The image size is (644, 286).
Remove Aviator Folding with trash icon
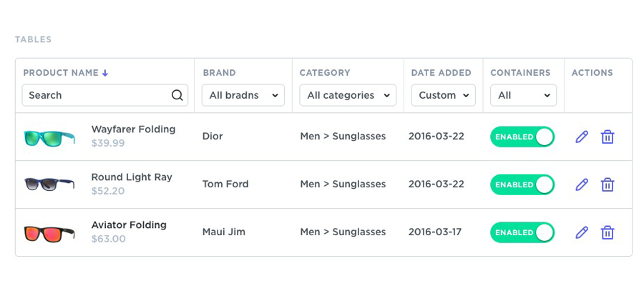pyautogui.click(x=608, y=232)
